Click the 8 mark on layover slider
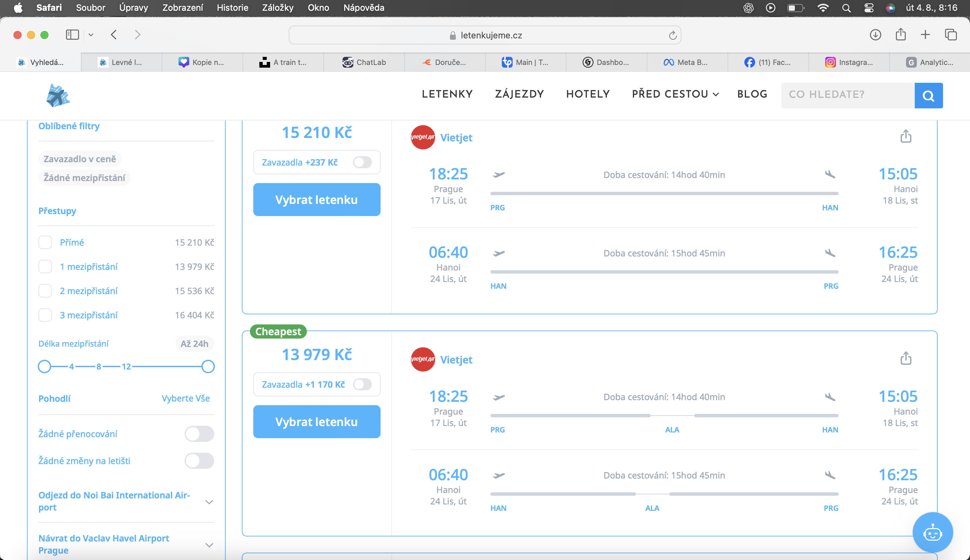Viewport: 970px width, 560px height. pyautogui.click(x=99, y=366)
